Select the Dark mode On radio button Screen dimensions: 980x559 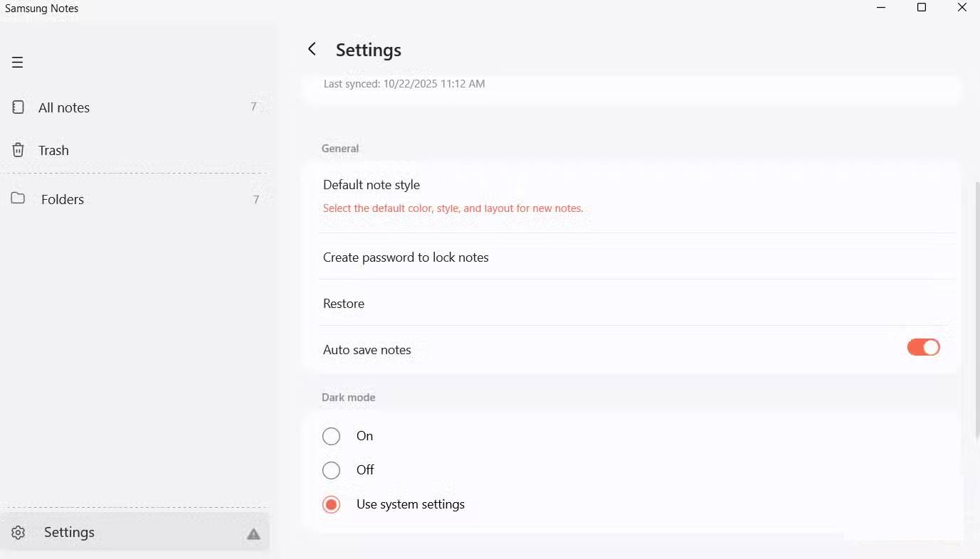coord(331,436)
